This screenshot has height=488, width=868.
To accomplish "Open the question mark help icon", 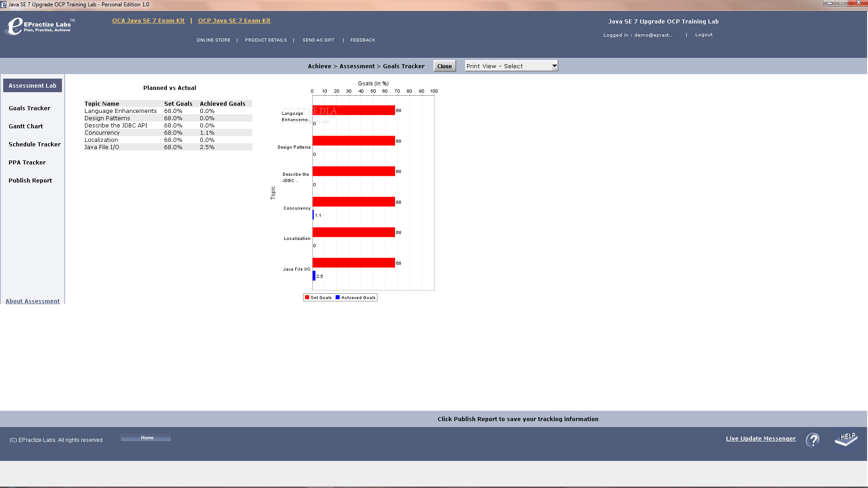I will pyautogui.click(x=812, y=440).
